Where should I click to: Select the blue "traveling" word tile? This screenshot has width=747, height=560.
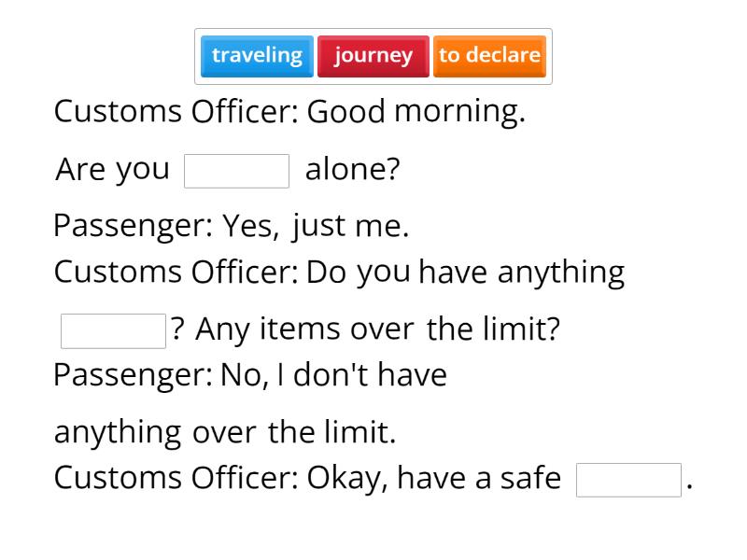pyautogui.click(x=256, y=55)
